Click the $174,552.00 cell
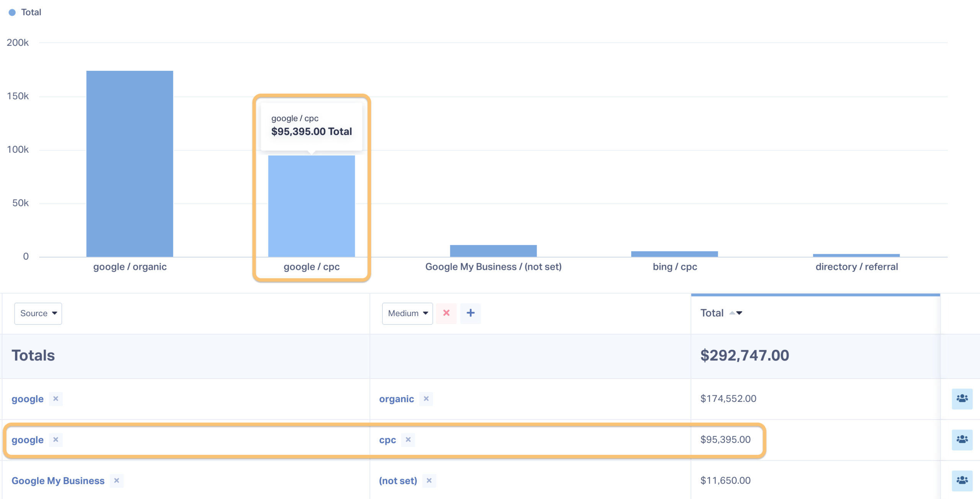Screen dimensions: 980x499 (x=728, y=399)
